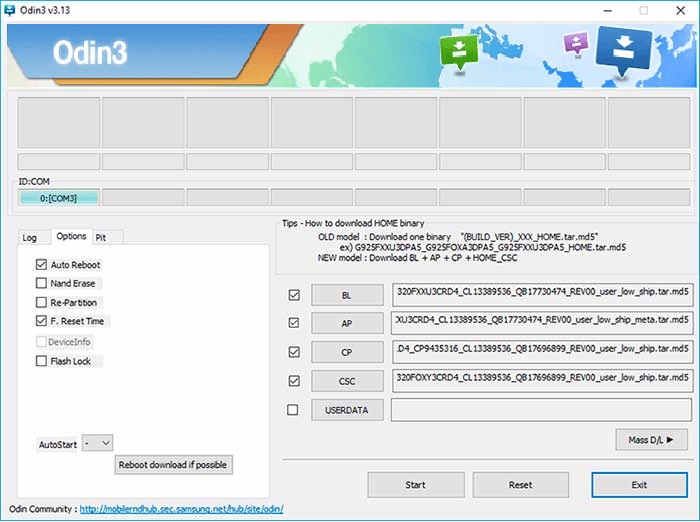The image size is (700, 522).
Task: Click the CP file browse button
Action: [347, 352]
